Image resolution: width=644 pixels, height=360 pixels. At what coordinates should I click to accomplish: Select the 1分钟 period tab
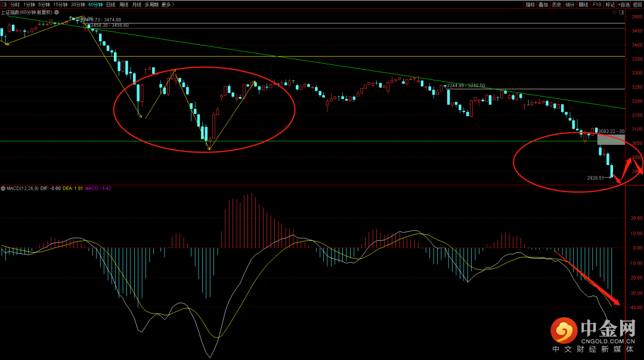pyautogui.click(x=29, y=4)
